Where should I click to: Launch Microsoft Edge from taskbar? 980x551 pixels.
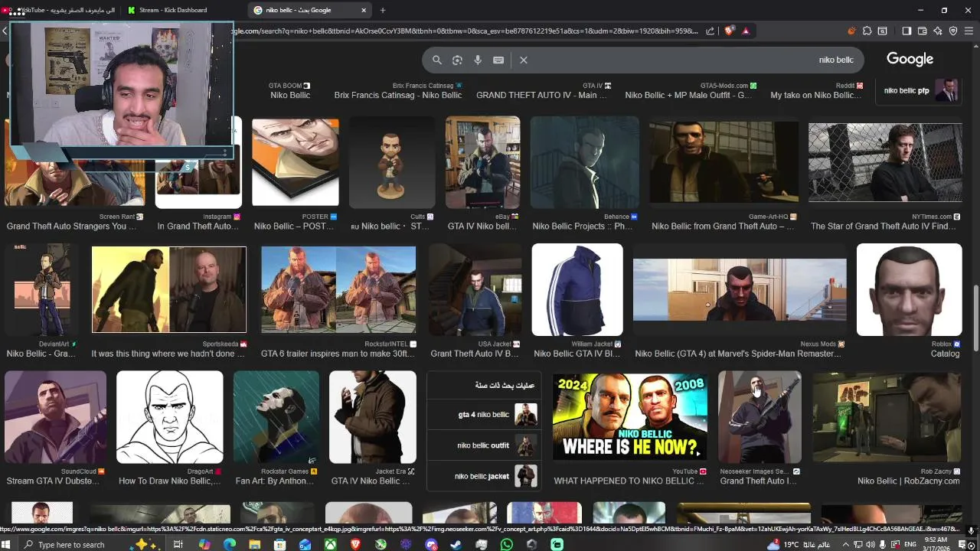[230, 544]
